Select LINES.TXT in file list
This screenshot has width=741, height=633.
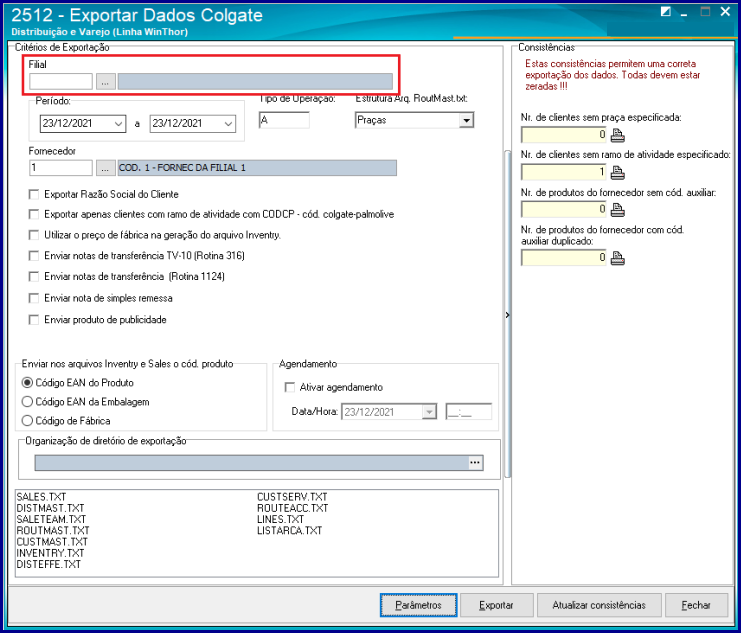pyautogui.click(x=280, y=520)
